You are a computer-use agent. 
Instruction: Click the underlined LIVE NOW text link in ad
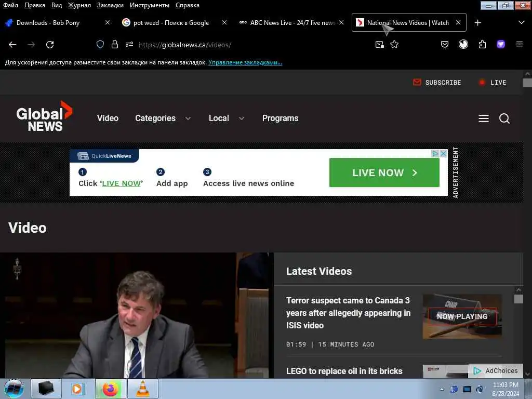(x=122, y=183)
